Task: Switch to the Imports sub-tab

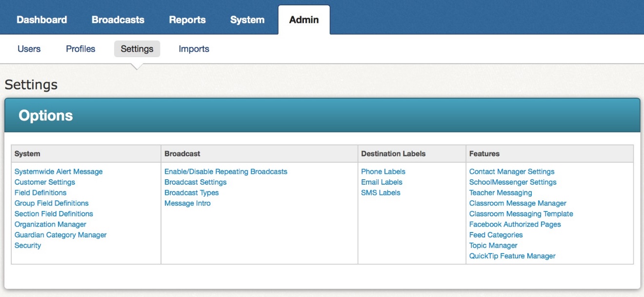Action: pos(194,49)
